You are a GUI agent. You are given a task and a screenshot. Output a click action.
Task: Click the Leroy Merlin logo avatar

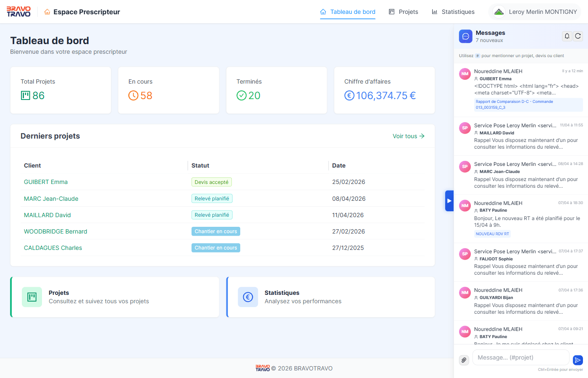click(x=499, y=12)
